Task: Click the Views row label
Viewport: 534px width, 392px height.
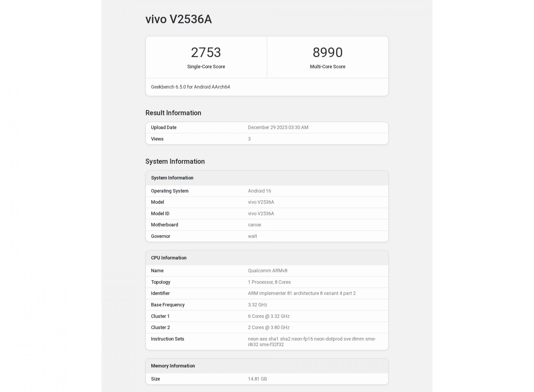Action: click(x=157, y=139)
